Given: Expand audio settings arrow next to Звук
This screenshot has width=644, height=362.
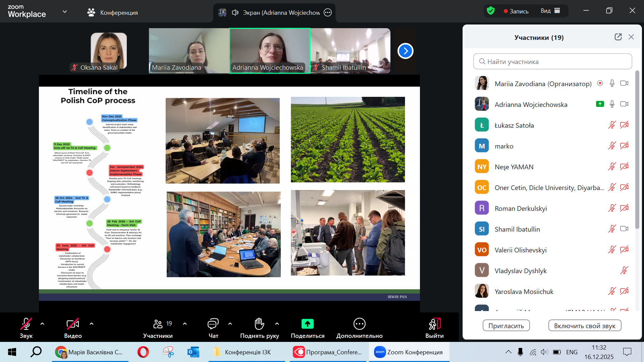Looking at the screenshot, I should 42,324.
